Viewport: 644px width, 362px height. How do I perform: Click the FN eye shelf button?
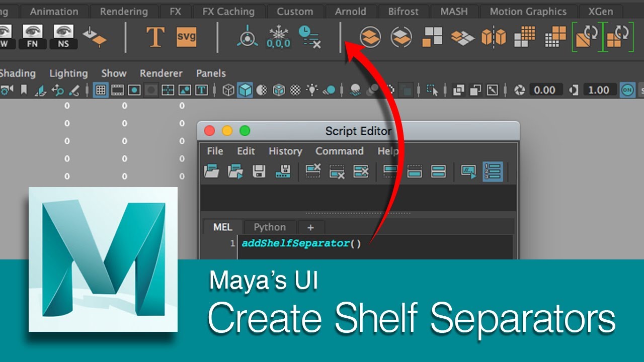pyautogui.click(x=34, y=37)
